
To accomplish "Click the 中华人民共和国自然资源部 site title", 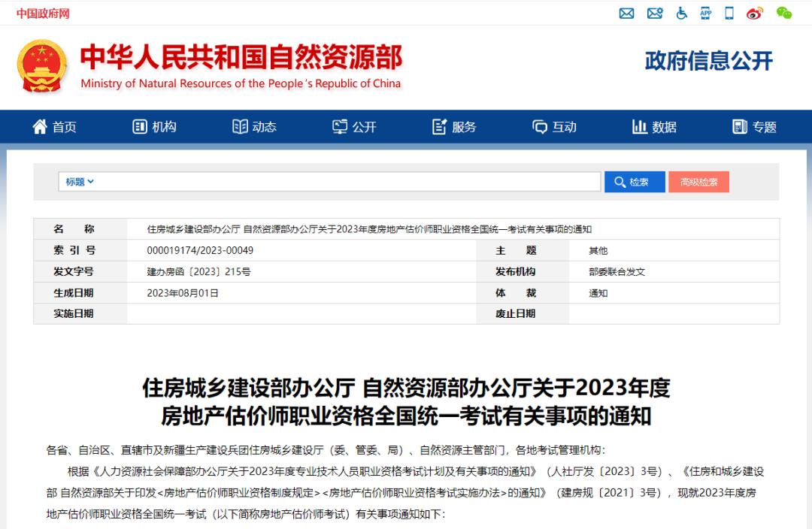I will point(241,56).
